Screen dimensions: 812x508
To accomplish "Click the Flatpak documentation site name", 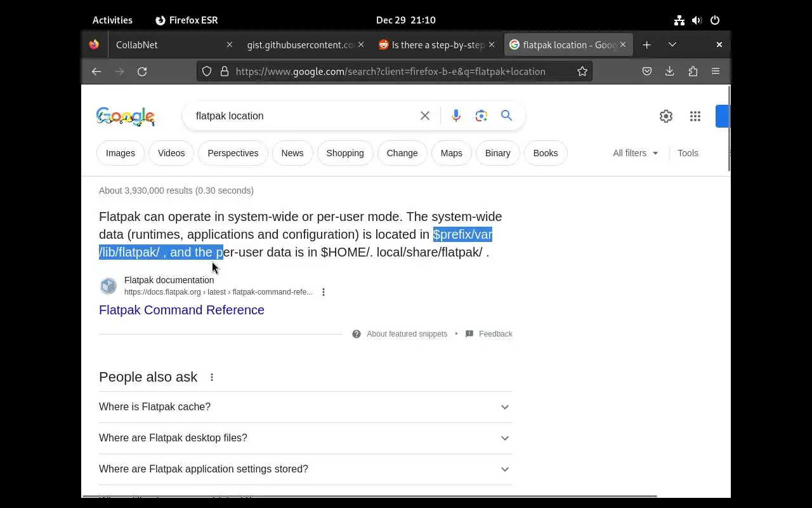I will point(169,280).
